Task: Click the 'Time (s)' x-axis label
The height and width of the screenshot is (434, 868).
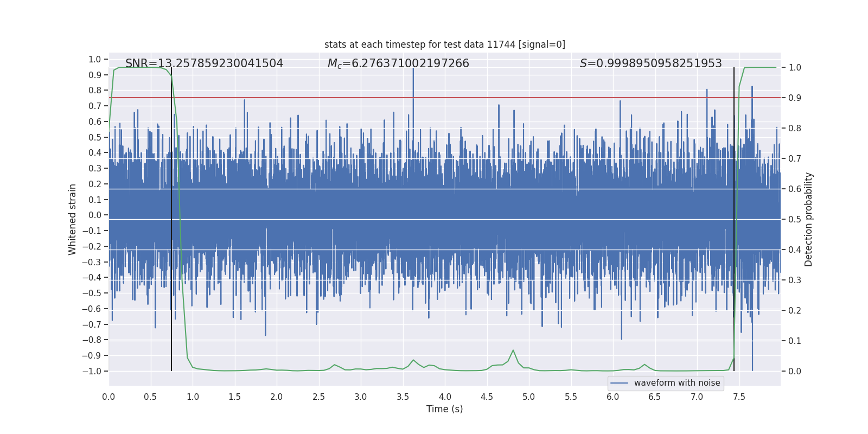Action: 444,409
